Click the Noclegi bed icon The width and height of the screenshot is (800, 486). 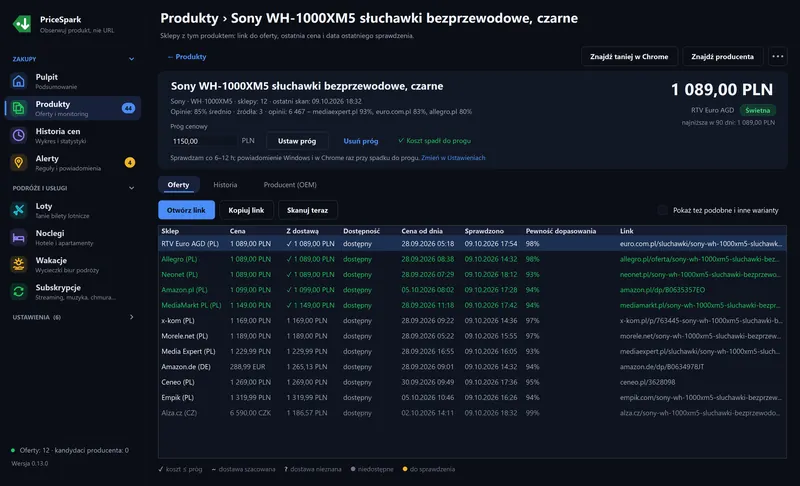(19, 237)
